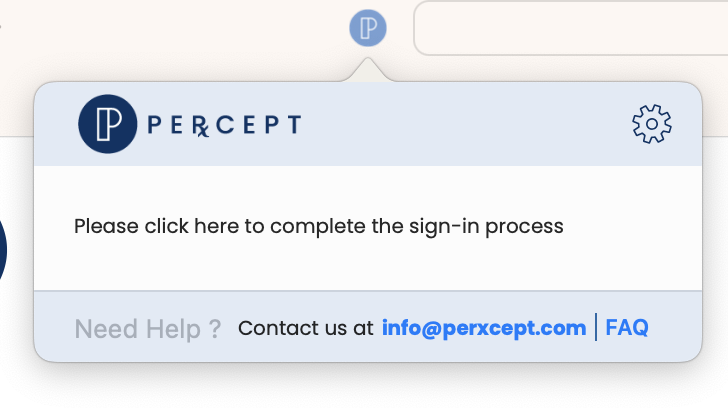Open the info@perxcept.com email link
The image size is (728, 412).
point(484,328)
